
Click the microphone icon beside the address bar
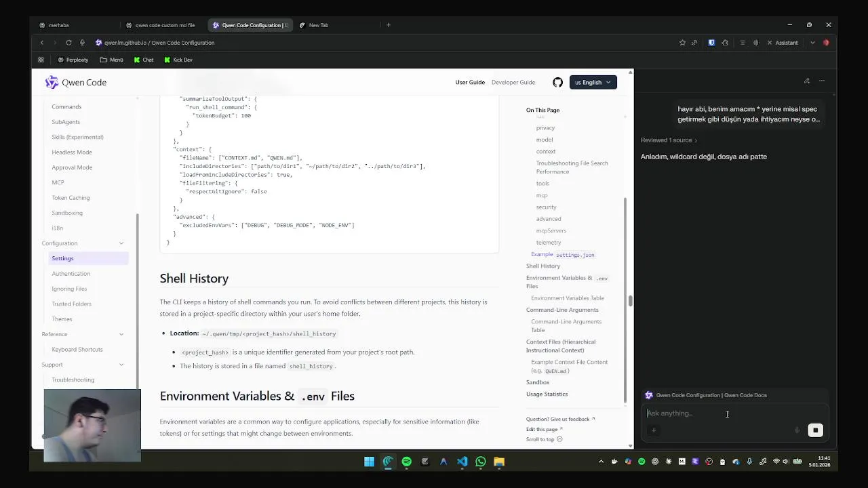tap(82, 43)
